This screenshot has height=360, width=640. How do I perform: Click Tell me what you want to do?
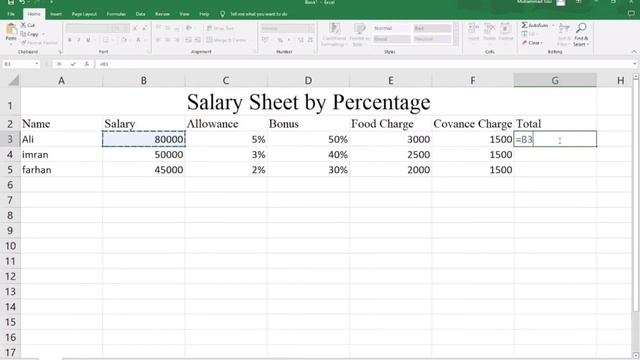pos(258,14)
